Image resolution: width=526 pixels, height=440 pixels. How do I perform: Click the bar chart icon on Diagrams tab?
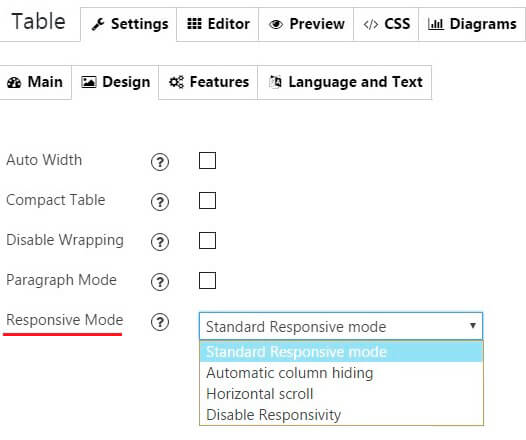tap(435, 24)
